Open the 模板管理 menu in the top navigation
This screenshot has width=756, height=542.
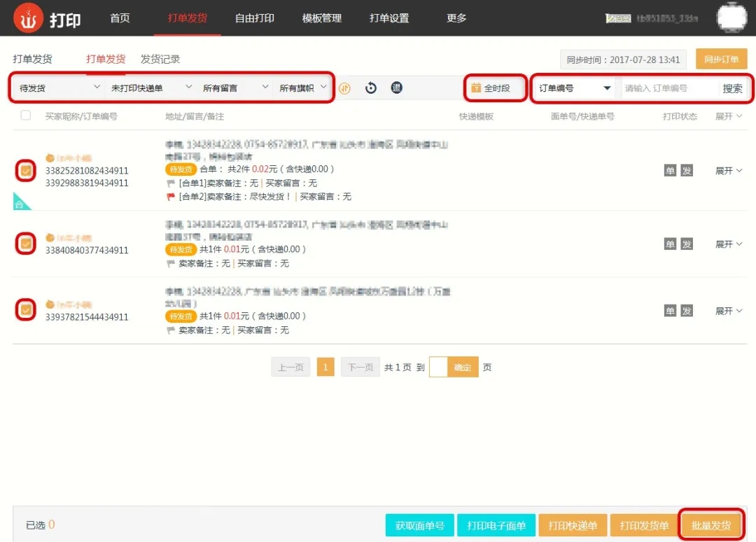pyautogui.click(x=321, y=18)
